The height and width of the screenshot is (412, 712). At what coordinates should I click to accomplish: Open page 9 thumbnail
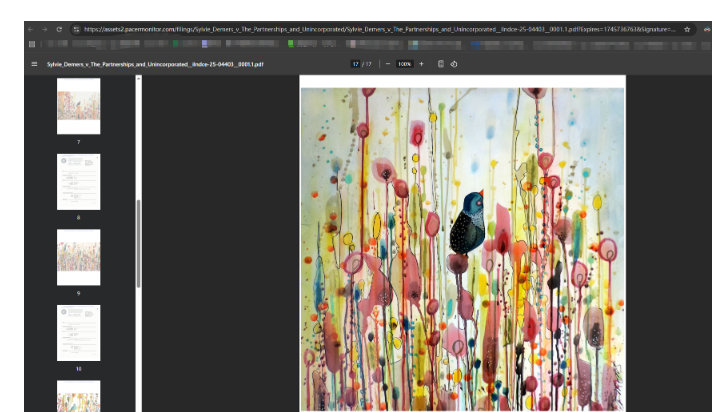[79, 257]
